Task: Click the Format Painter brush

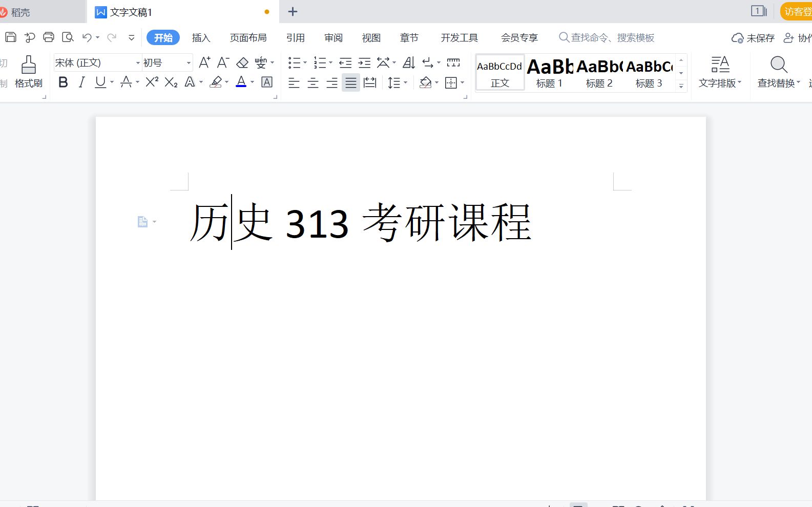Action: pos(29,72)
